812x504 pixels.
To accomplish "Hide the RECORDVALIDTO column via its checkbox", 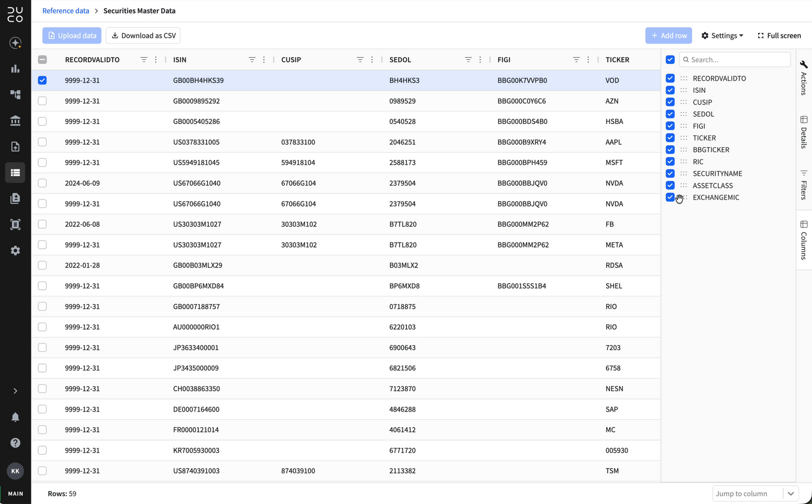I will 670,78.
